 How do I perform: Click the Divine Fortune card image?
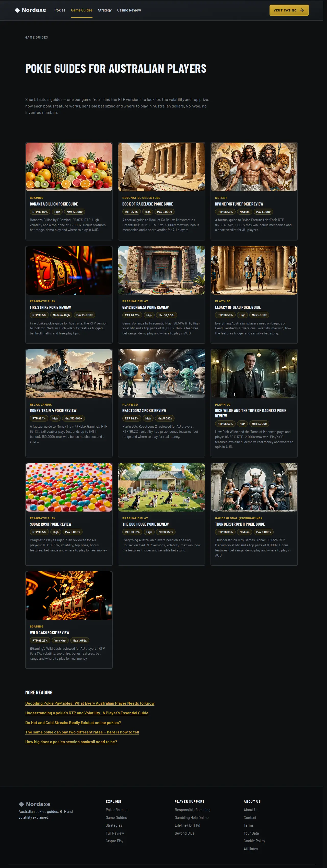[254, 167]
